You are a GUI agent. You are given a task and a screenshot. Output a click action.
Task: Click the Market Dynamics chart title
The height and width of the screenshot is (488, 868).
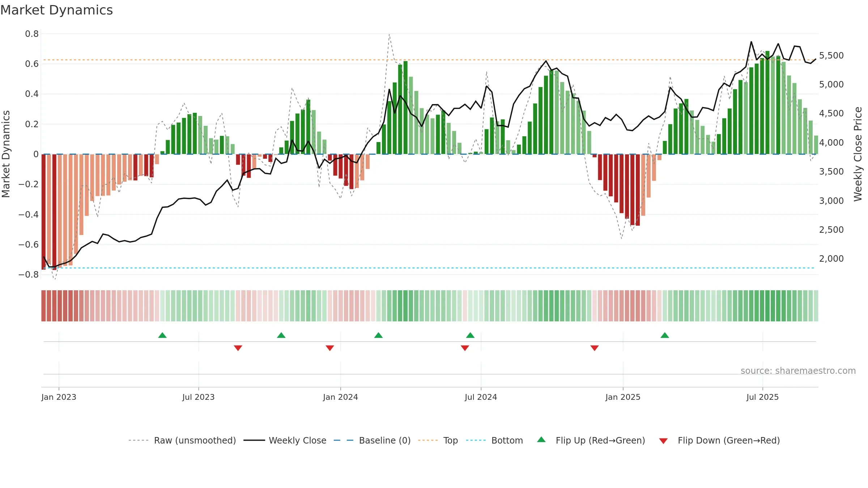(56, 10)
